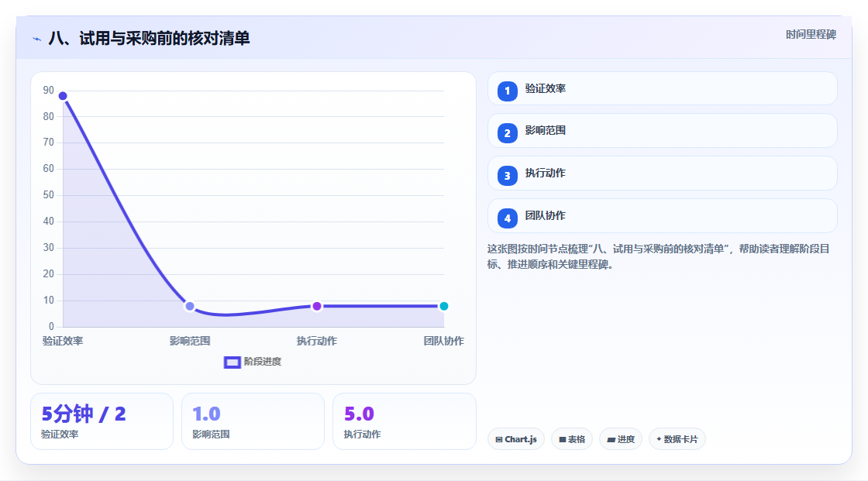Open the 执行动作 milestone row

coord(662,174)
